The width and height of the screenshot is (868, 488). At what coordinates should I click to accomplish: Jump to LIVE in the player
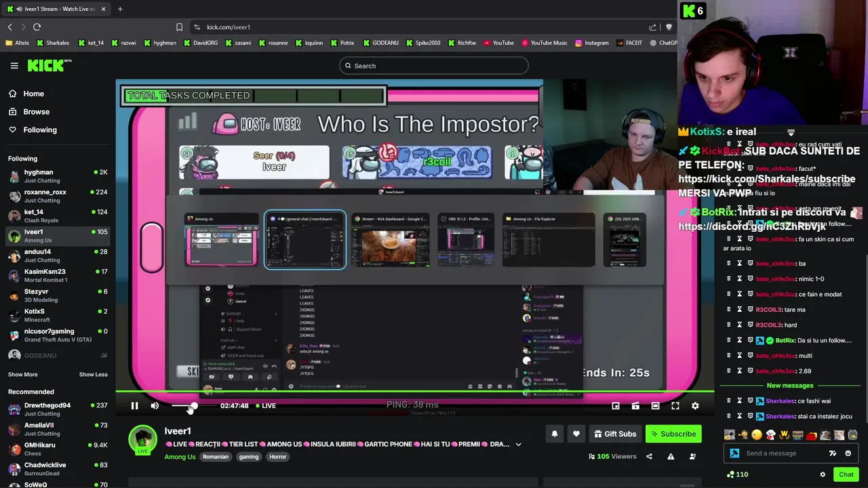tap(266, 405)
